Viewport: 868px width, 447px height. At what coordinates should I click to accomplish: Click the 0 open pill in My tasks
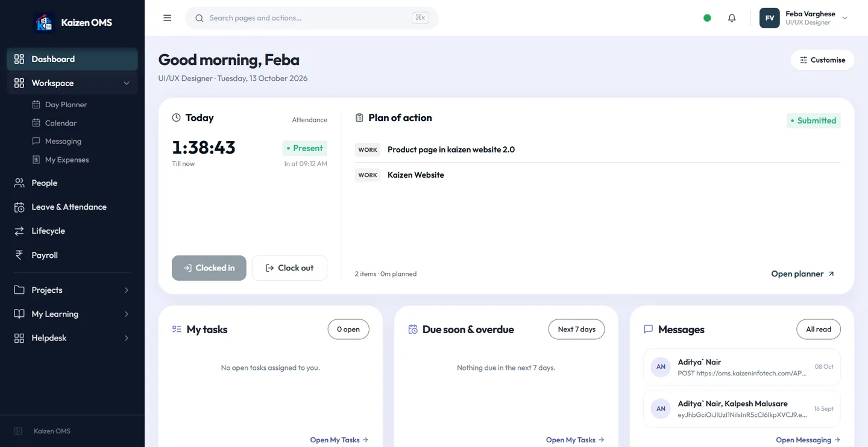coord(348,330)
